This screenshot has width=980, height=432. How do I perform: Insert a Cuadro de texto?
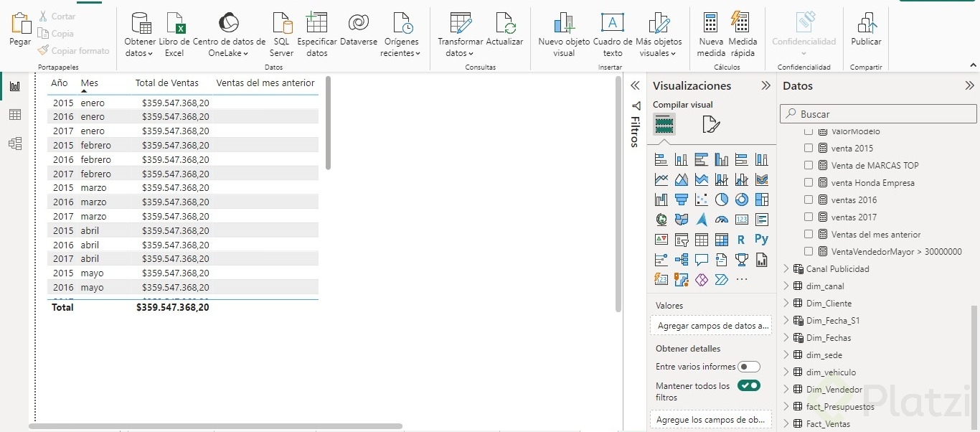[613, 34]
